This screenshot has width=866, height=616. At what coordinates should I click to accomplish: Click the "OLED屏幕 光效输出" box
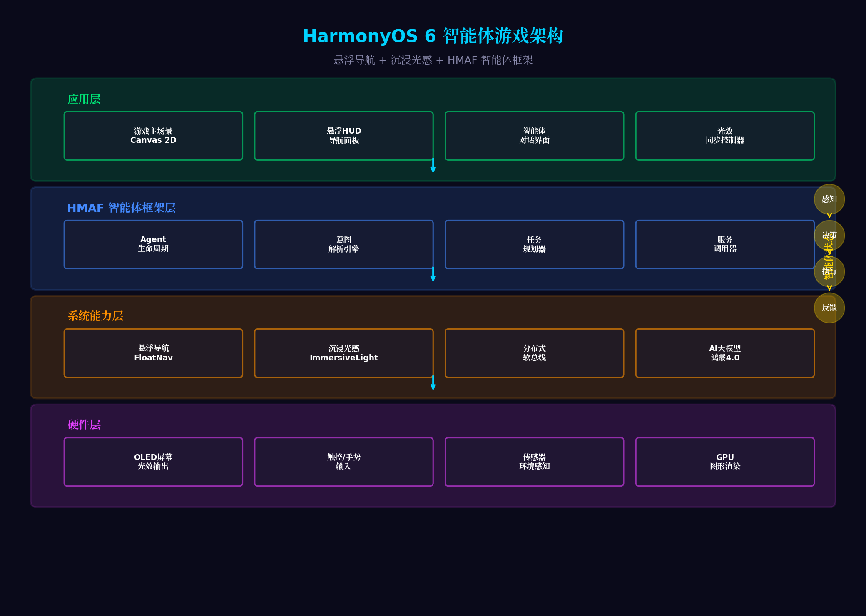point(153,462)
